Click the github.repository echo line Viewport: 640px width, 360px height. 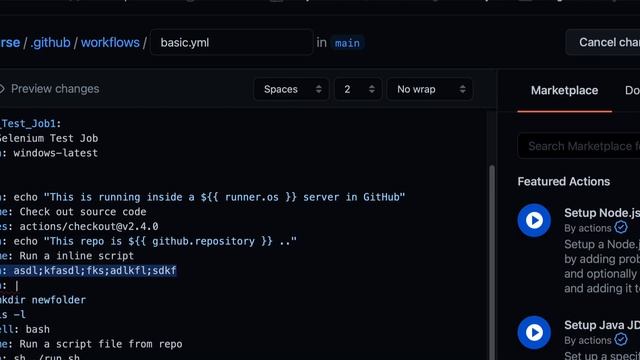148,241
